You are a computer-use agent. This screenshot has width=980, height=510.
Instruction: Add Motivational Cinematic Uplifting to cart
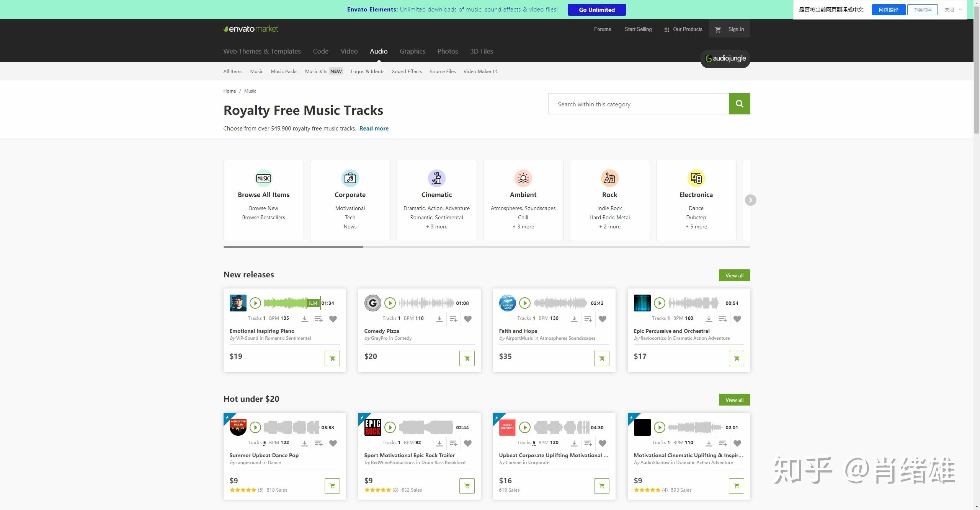coord(737,486)
